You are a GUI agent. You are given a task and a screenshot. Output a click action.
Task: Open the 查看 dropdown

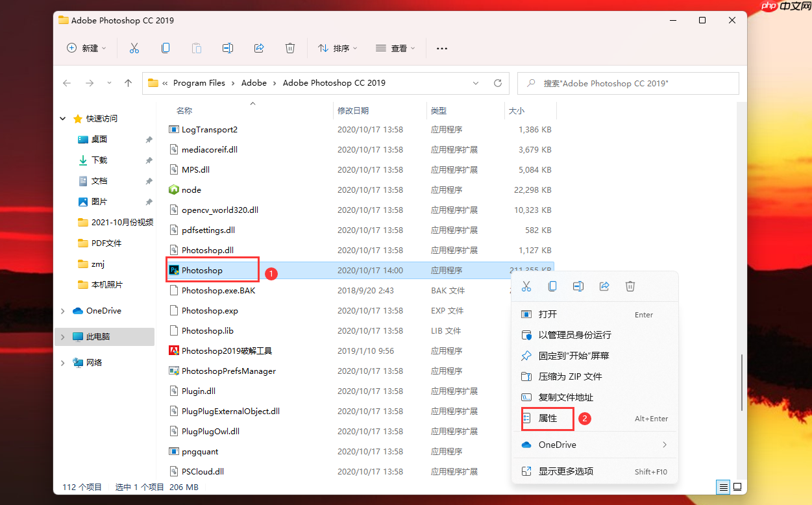[395, 48]
